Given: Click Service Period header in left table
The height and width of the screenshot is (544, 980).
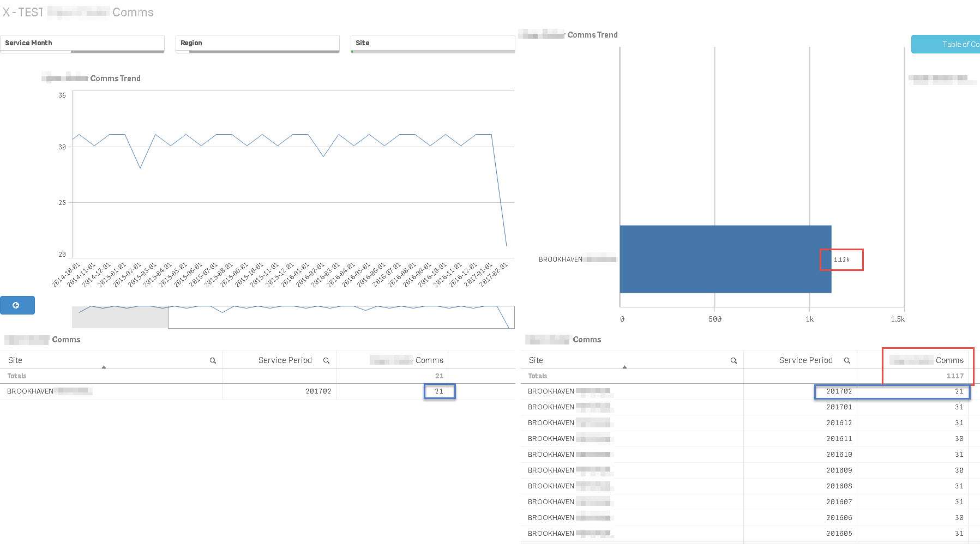Looking at the screenshot, I should pyautogui.click(x=285, y=360).
